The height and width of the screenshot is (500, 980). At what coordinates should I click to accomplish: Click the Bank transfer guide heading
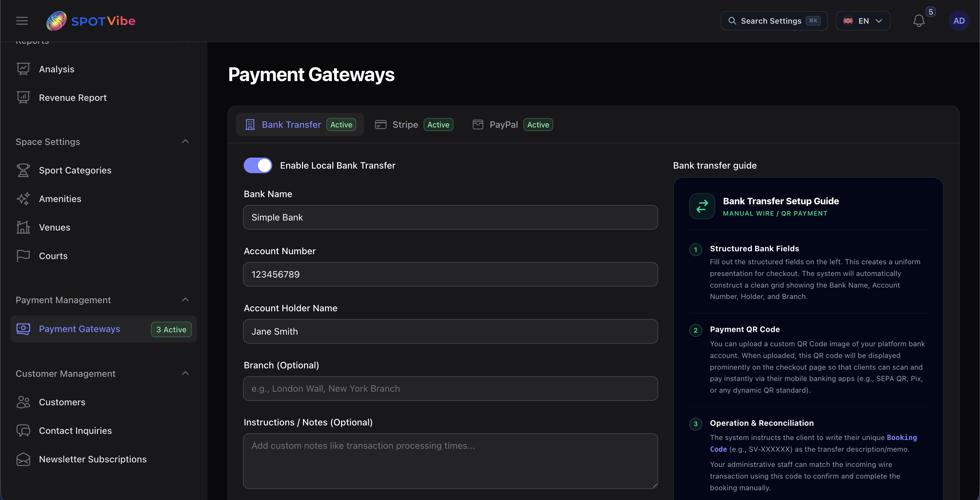point(715,165)
